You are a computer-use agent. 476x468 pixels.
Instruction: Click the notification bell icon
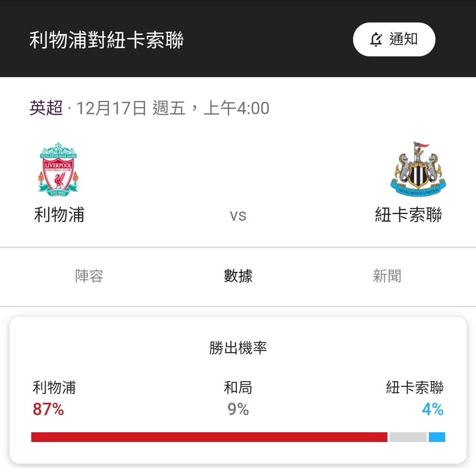pos(376,39)
